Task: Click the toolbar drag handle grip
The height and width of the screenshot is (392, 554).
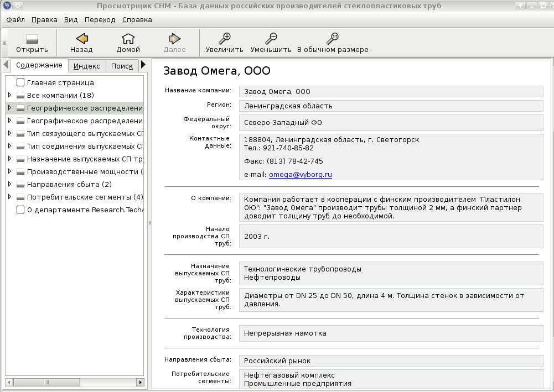Action: [x=4, y=43]
